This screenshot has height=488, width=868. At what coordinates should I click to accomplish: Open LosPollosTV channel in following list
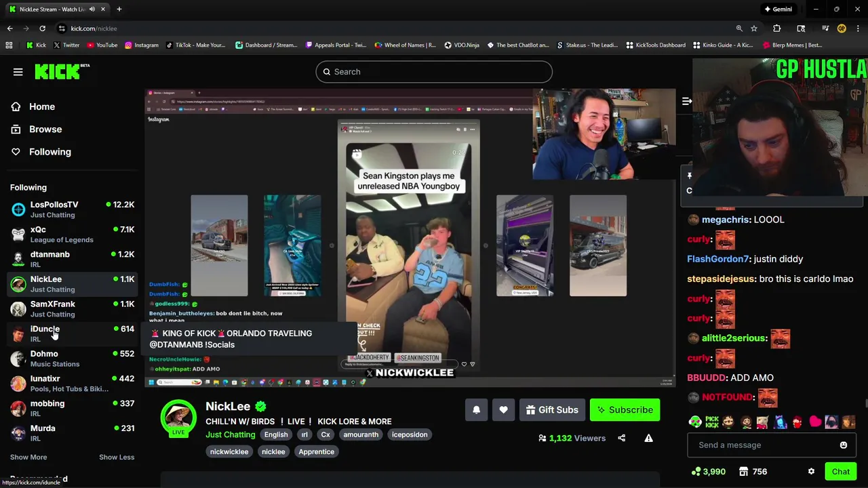point(73,209)
